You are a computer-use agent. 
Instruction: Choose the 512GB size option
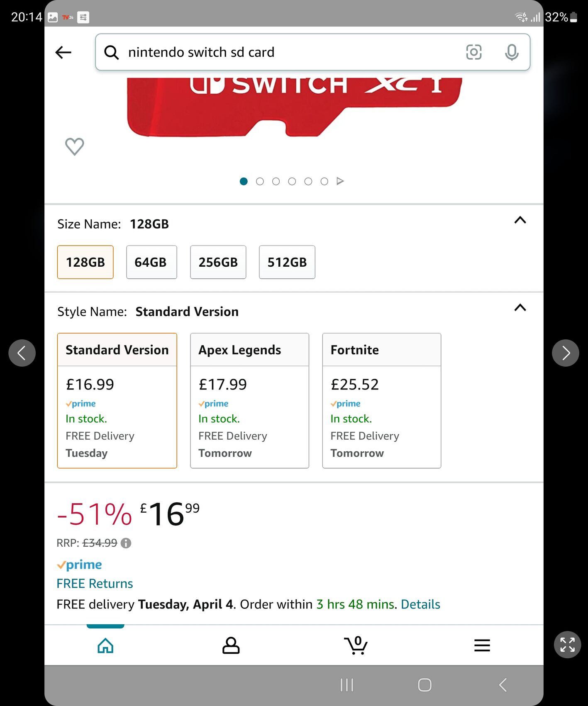click(287, 262)
